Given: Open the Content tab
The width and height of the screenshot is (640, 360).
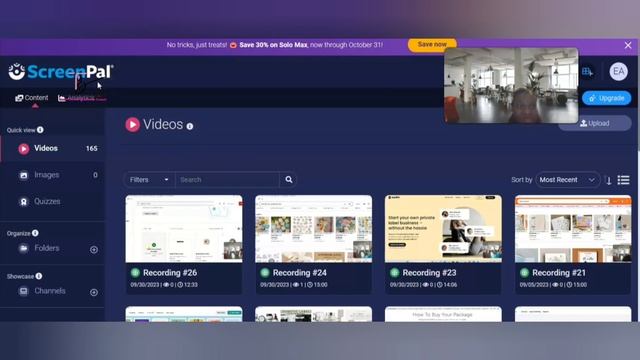Looking at the screenshot, I should (x=32, y=98).
